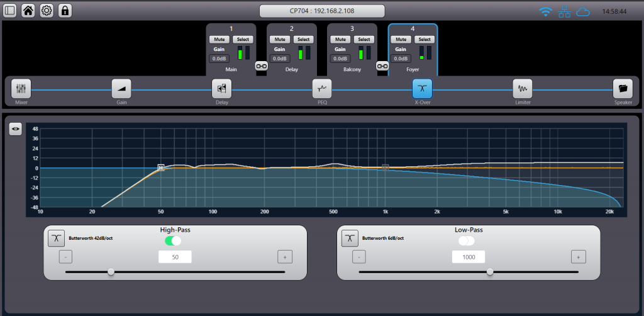Open the Limiter stage

523,88
